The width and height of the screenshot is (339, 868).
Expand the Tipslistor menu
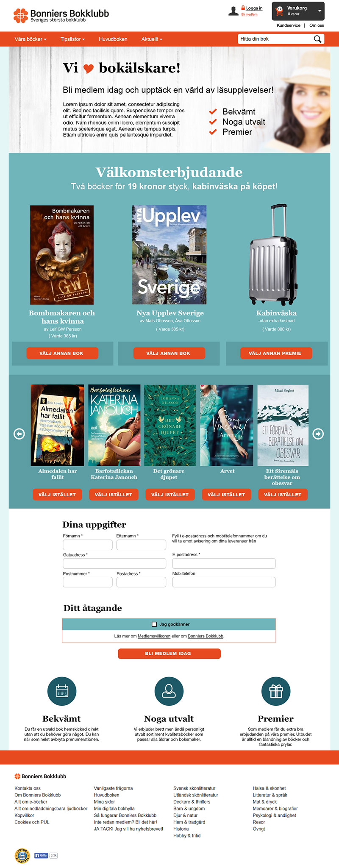(72, 39)
